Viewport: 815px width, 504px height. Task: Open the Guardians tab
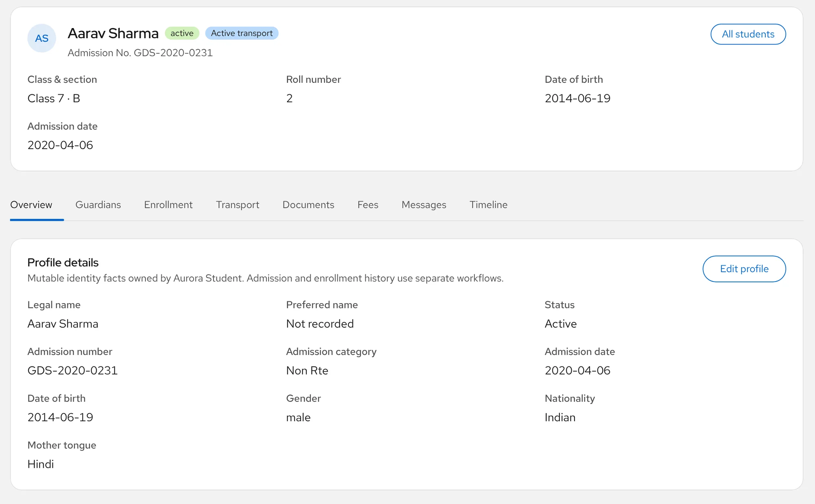[x=98, y=205]
